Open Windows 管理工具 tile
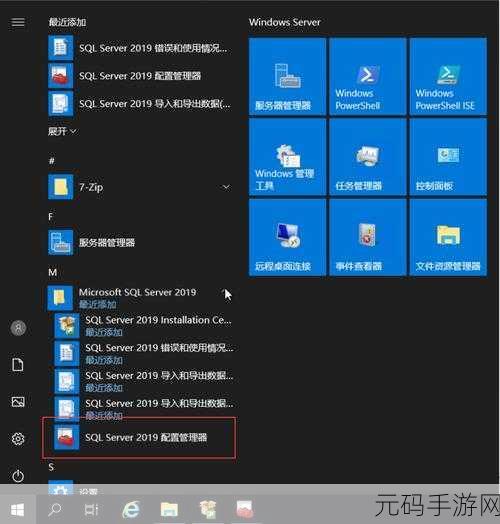The image size is (500, 524). (287, 157)
